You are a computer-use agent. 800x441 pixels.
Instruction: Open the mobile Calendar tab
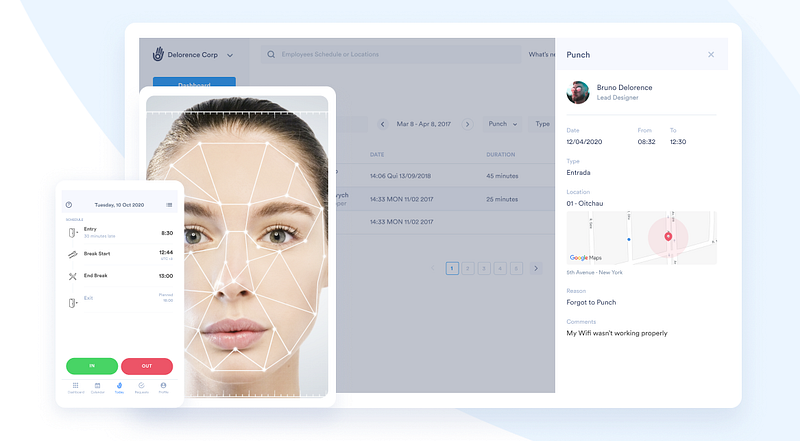pos(97,388)
